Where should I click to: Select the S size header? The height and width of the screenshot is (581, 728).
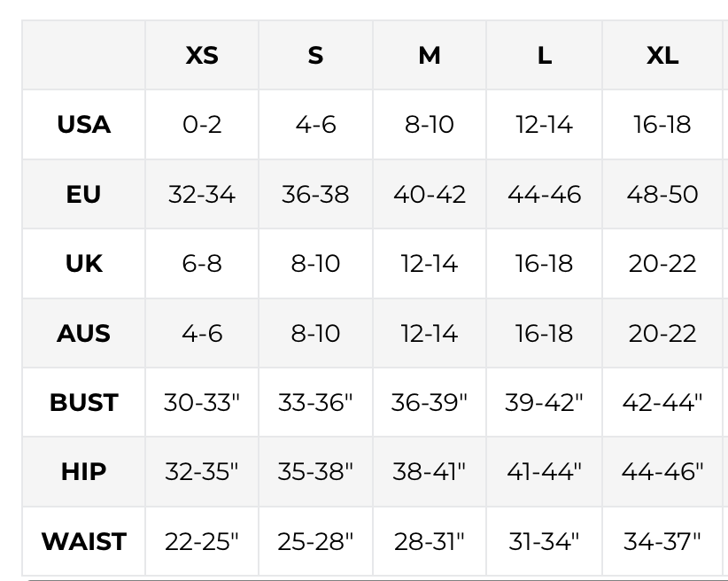315,55
